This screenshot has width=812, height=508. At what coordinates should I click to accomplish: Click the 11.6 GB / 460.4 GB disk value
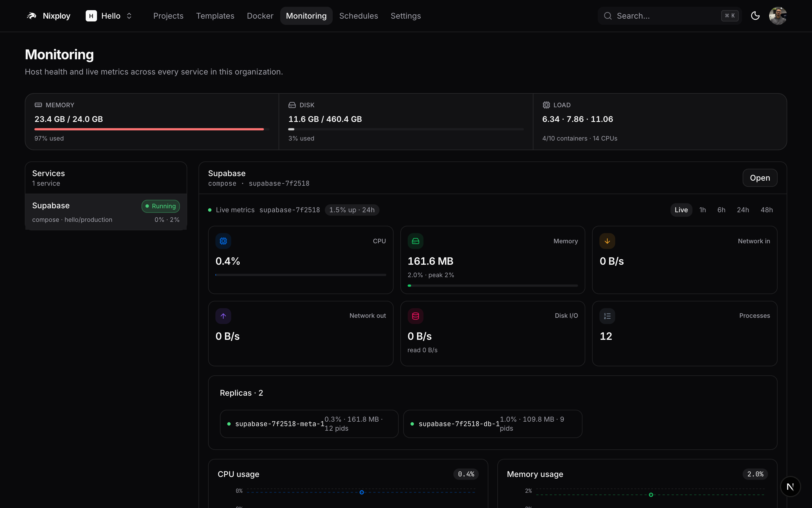(x=325, y=119)
